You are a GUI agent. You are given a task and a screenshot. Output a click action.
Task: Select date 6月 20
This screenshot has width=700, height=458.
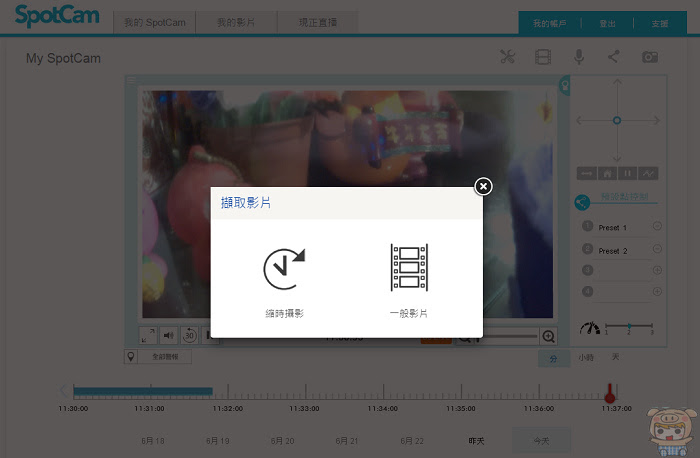click(x=282, y=441)
